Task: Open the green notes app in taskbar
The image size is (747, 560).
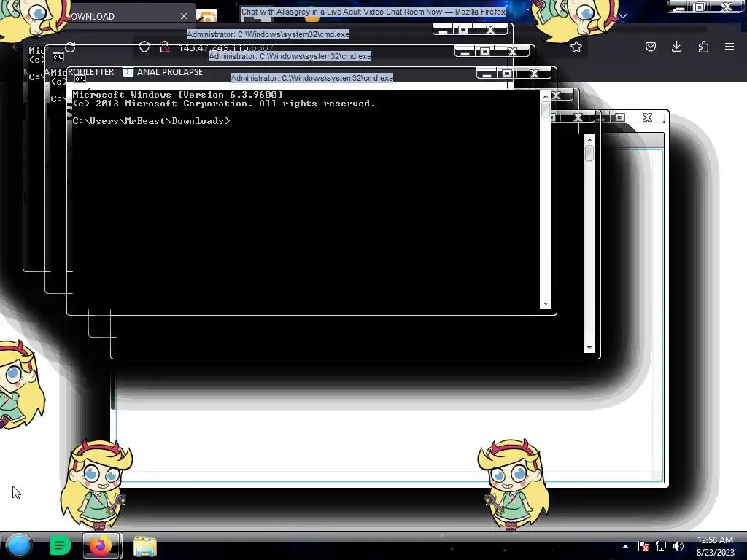Action: click(x=60, y=545)
